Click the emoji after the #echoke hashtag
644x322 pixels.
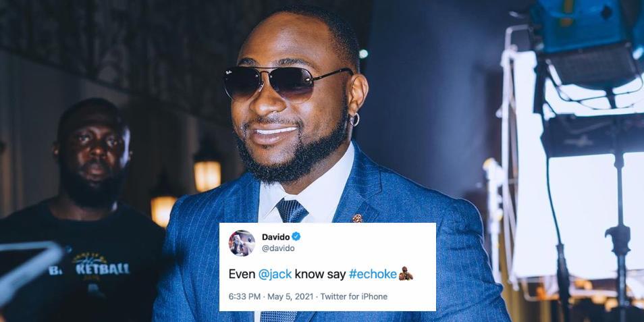tap(406, 274)
